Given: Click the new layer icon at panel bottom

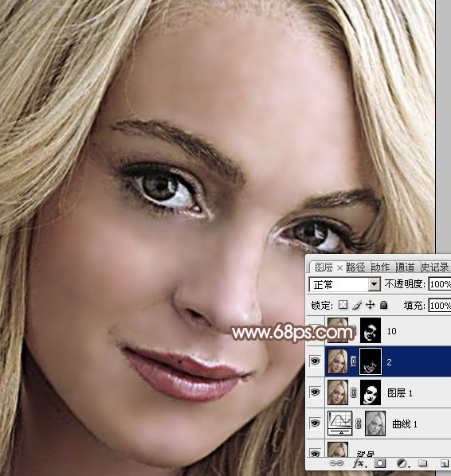Looking at the screenshot, I should click(445, 463).
